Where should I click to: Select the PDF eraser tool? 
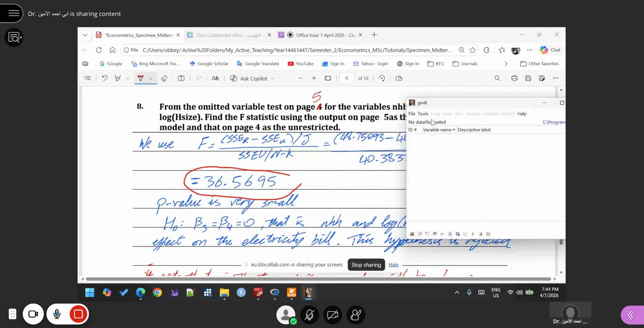[164, 78]
